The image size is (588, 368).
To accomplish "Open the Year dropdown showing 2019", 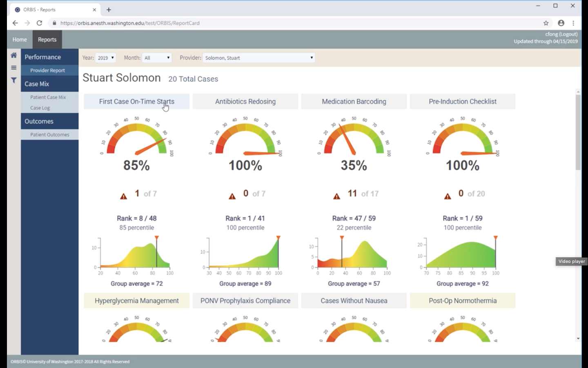I will (106, 58).
